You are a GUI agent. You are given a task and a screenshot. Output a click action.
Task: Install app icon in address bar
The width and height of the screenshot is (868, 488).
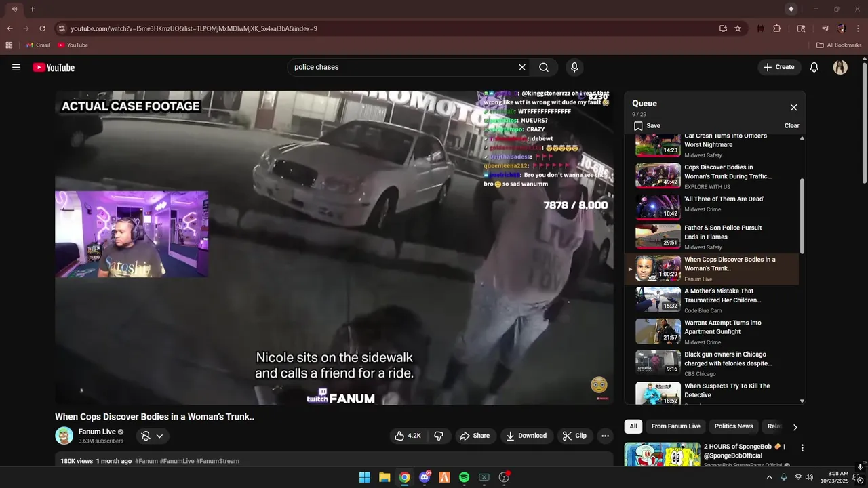point(723,28)
